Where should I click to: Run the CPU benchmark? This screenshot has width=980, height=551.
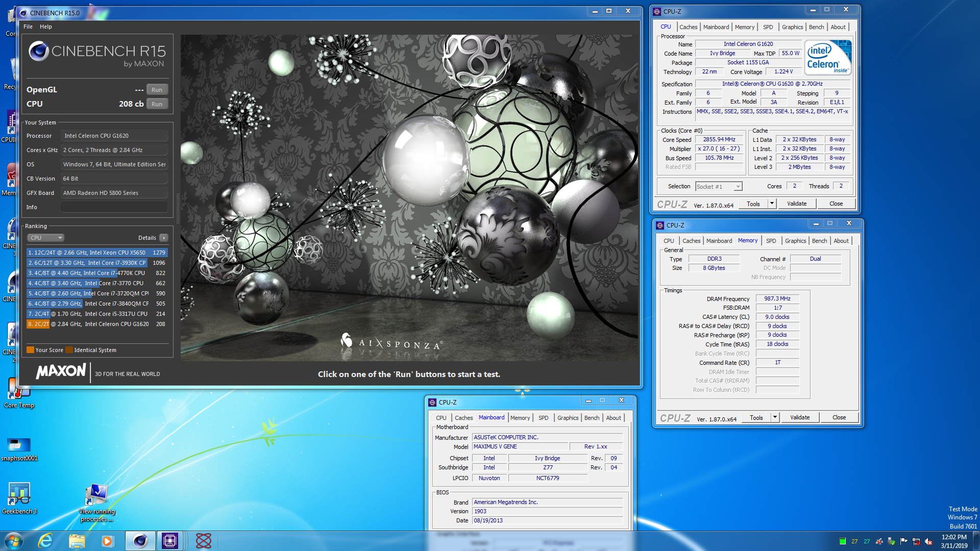[x=157, y=104]
